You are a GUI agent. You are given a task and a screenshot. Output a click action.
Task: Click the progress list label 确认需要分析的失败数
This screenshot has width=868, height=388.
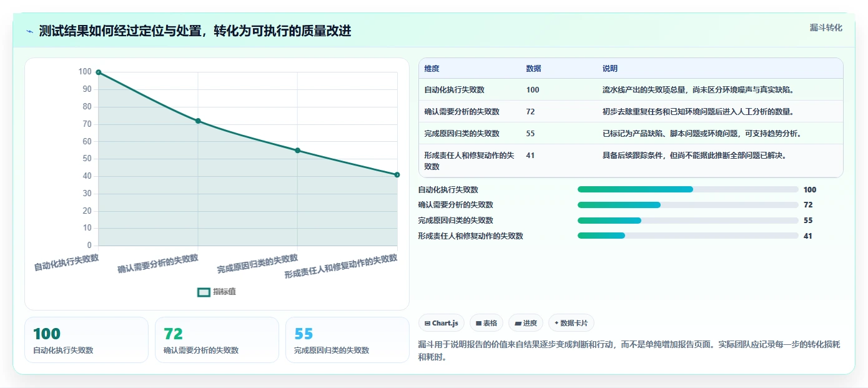click(x=456, y=205)
